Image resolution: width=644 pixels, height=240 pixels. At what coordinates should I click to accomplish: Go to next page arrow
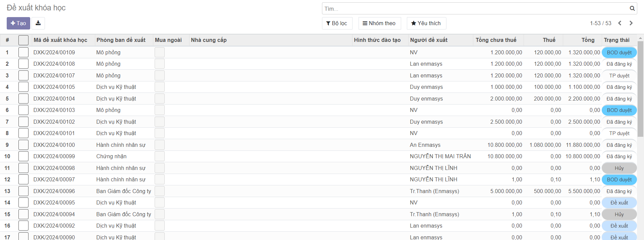631,23
